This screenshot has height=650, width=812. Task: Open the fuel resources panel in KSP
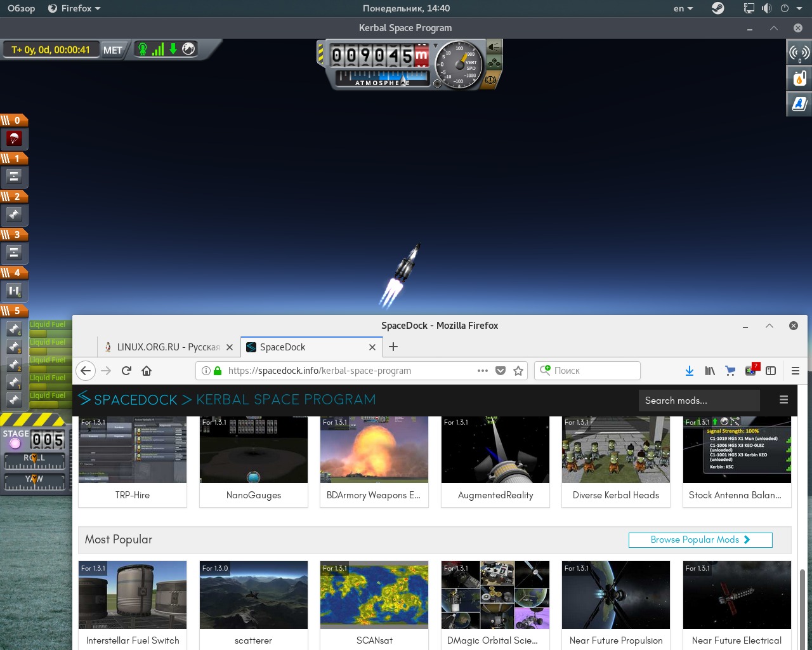(x=799, y=78)
